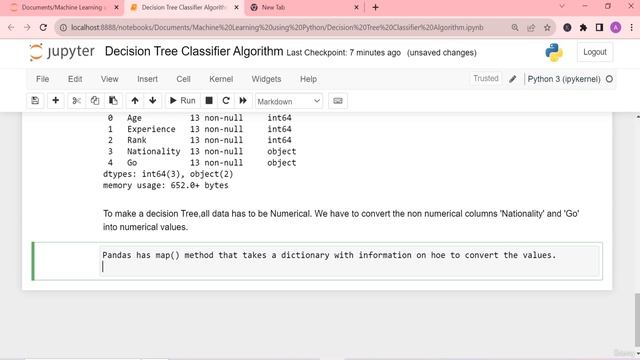Screen dimensions: 640x360
Task: Reload the current page
Action: (43, 27)
